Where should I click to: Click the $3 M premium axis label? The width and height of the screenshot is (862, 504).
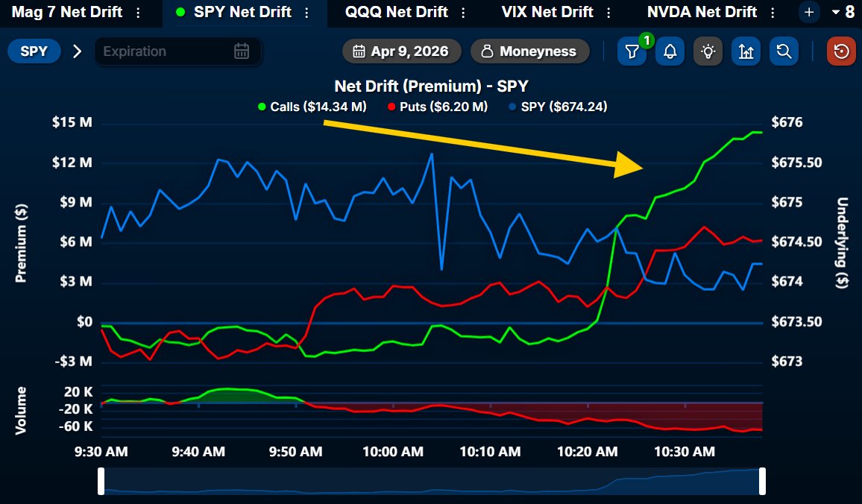pos(76,281)
